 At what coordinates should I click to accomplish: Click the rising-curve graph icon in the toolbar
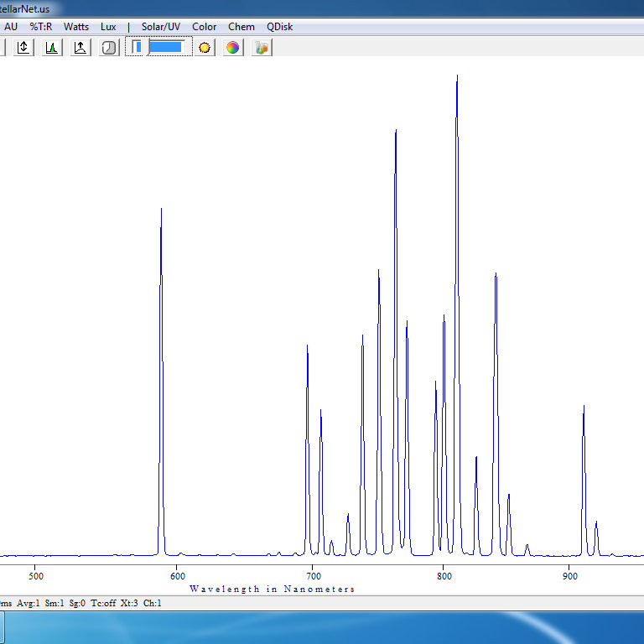tap(80, 48)
